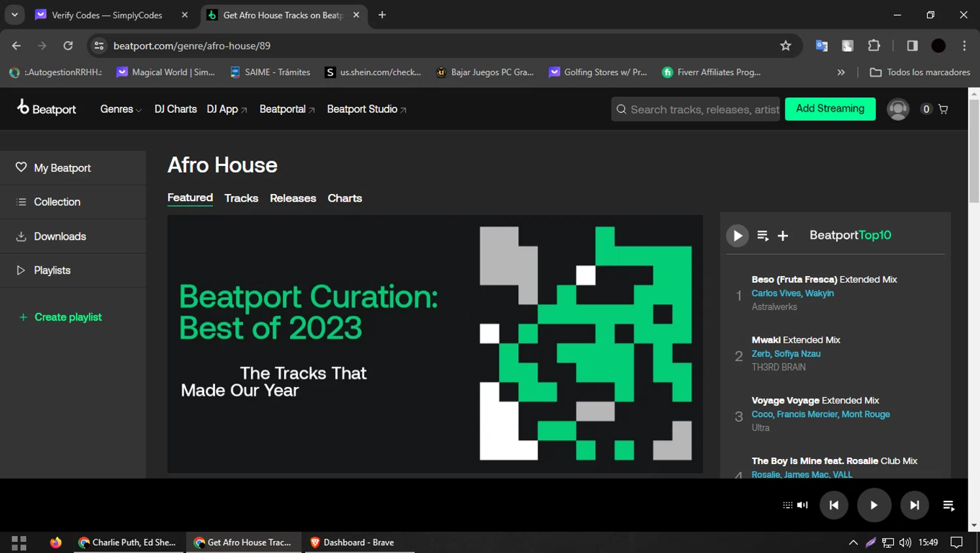This screenshot has width=980, height=553.
Task: Open the Google Translate extension icon
Action: tap(821, 46)
